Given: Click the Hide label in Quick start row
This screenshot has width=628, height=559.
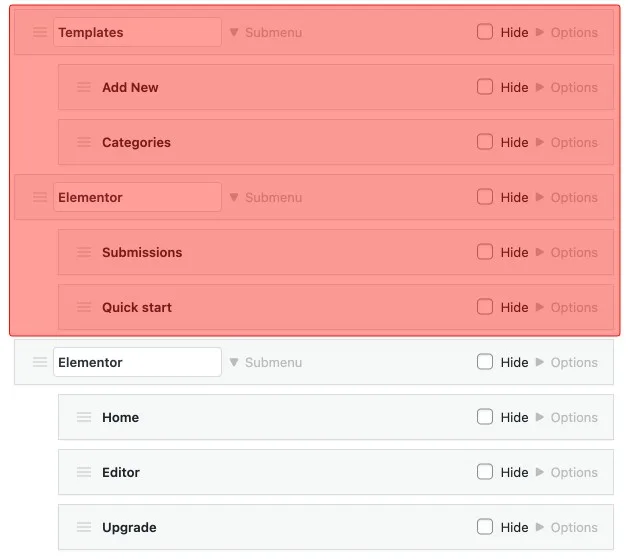Looking at the screenshot, I should pyautogui.click(x=514, y=307).
